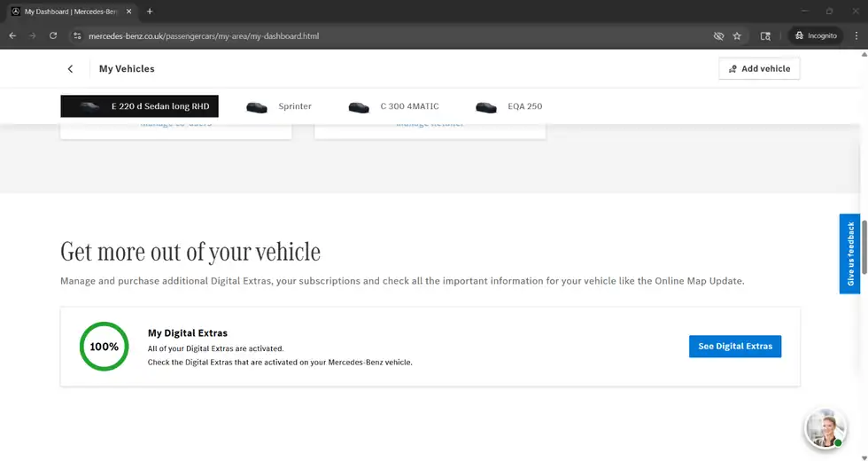Select the My Dashboard browser tab
The image size is (868, 461).
(x=71, y=11)
